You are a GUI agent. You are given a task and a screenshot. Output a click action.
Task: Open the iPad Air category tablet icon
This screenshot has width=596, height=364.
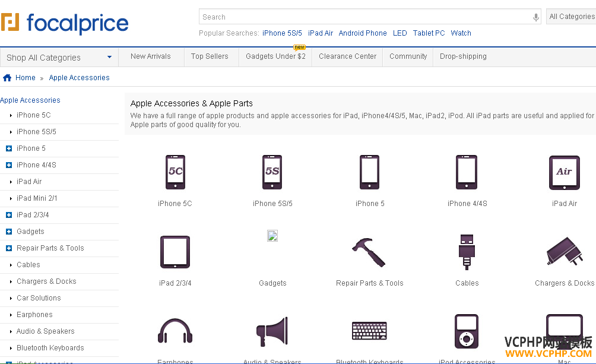[x=565, y=173]
